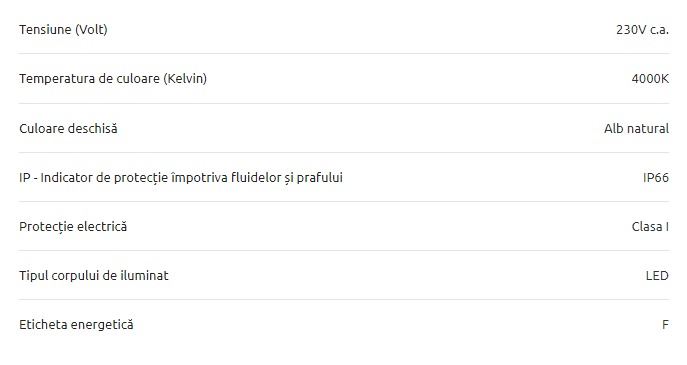Click the Culoare deschisă label
The image size is (687, 365).
[x=68, y=128]
